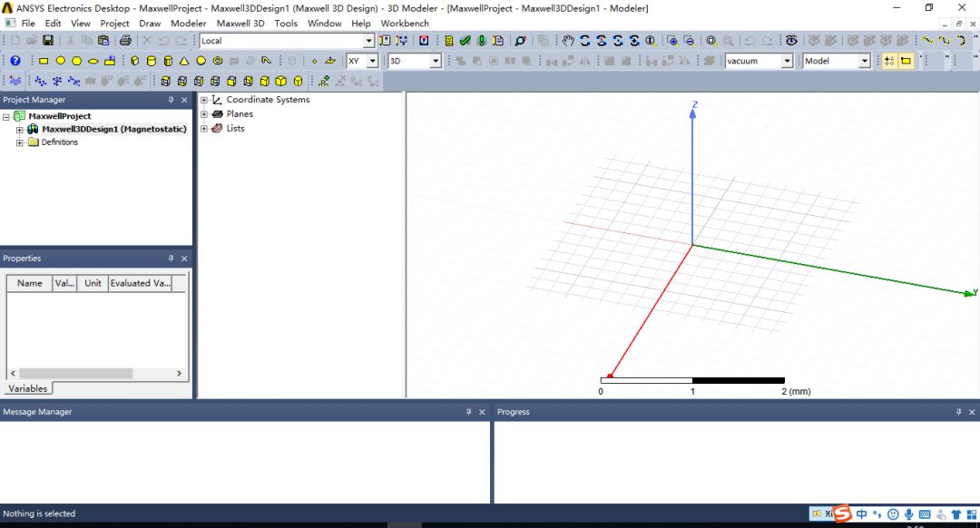
Task: Open the 3D movement mode dropdown
Action: (436, 61)
